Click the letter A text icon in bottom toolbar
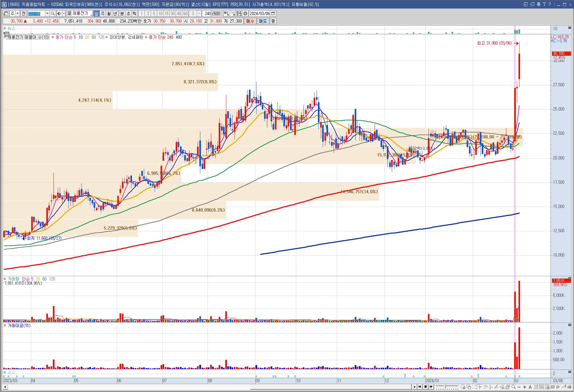The width and height of the screenshot is (574, 392). point(530,387)
